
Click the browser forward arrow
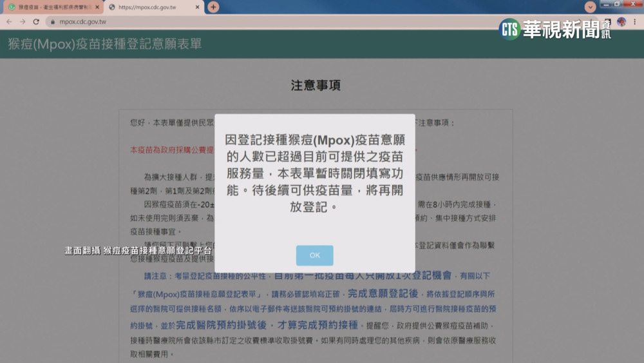point(23,21)
